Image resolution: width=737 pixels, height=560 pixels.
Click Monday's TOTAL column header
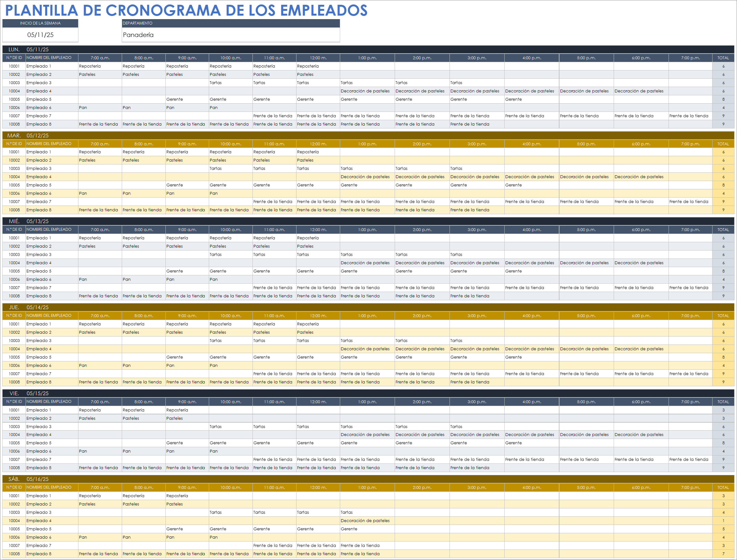pos(723,58)
